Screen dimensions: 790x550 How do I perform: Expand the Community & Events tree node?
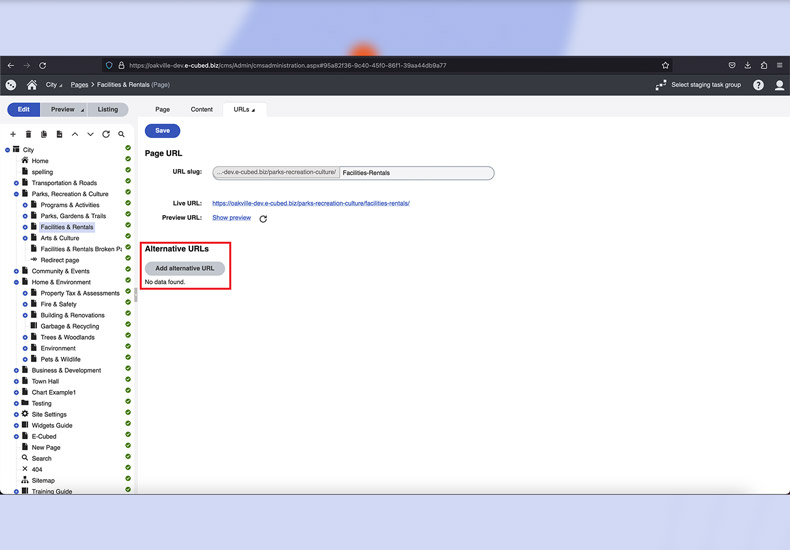(17, 271)
